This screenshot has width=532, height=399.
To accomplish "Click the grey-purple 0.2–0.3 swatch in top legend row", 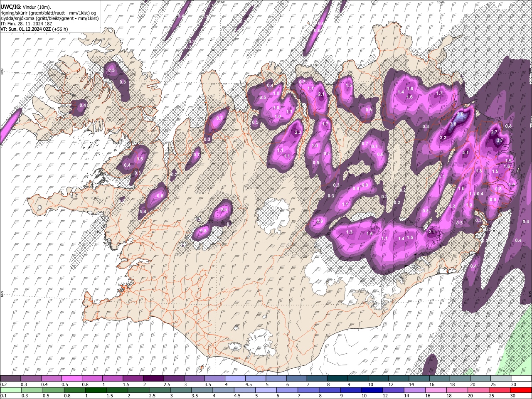I will point(10,379).
